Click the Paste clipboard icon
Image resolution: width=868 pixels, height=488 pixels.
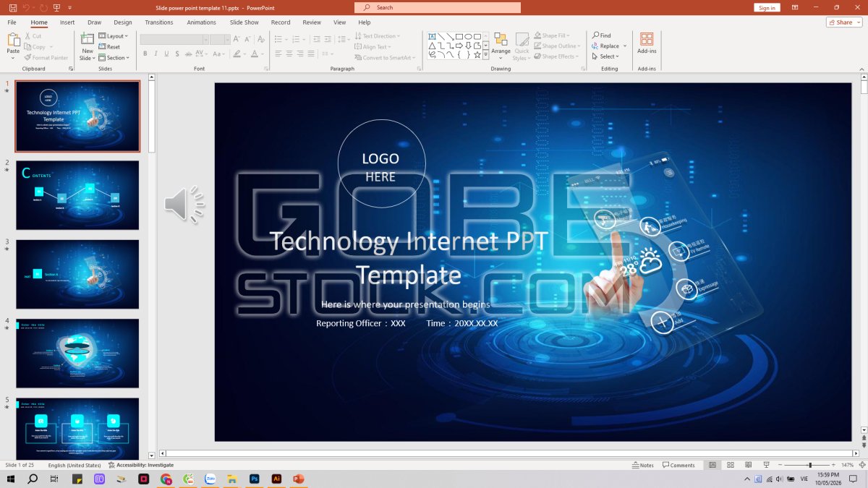[13, 40]
